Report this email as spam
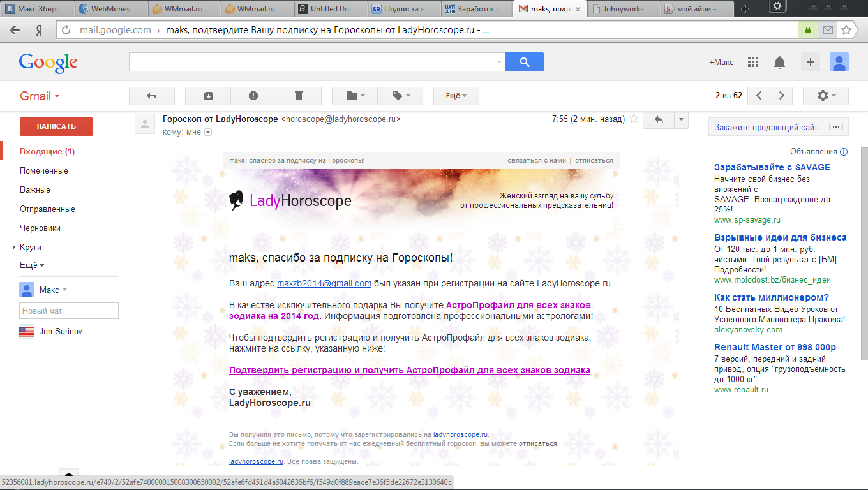 pyautogui.click(x=253, y=96)
